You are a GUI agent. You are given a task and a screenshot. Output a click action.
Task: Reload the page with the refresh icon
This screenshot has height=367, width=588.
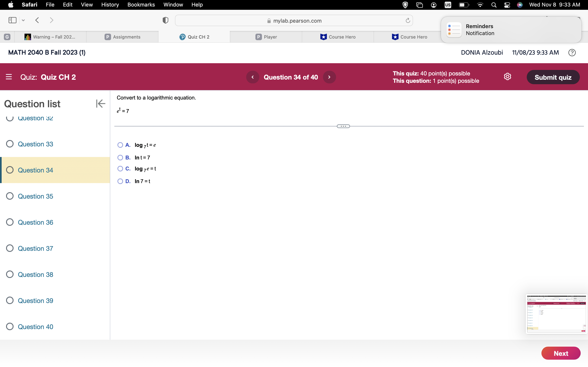coord(408,20)
